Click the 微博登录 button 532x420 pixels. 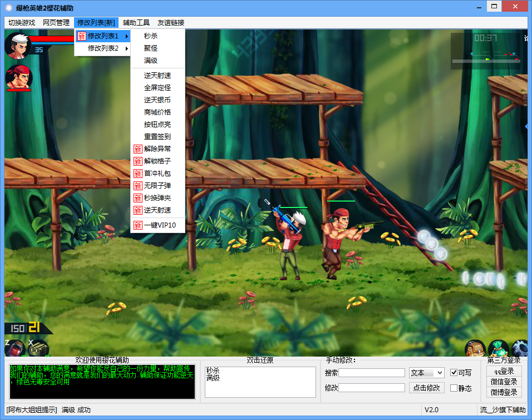504,392
